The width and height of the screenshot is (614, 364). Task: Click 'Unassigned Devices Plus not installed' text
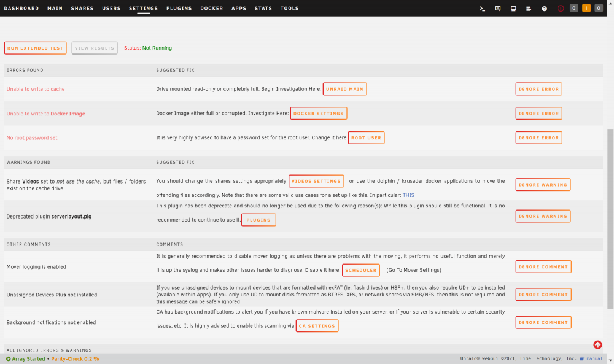52,295
